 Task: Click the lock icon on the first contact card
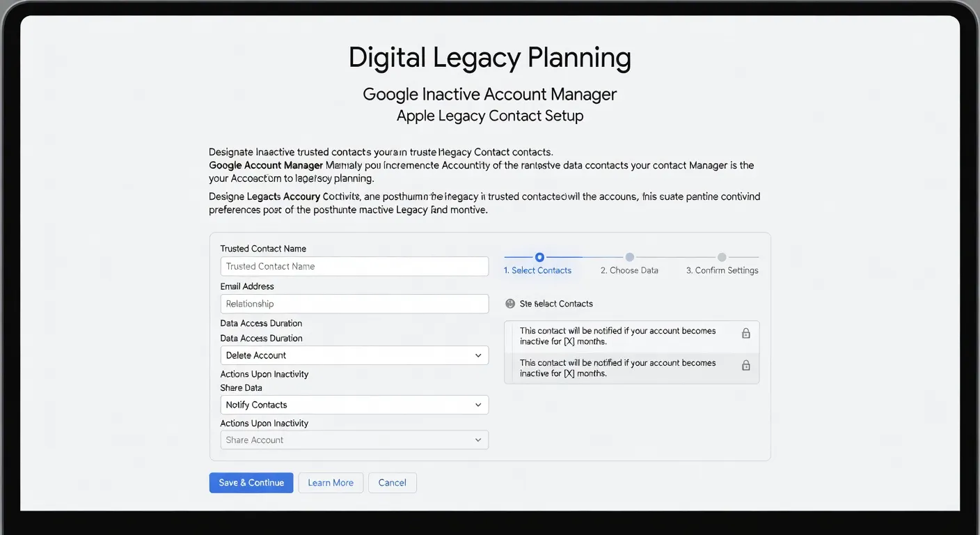click(745, 334)
